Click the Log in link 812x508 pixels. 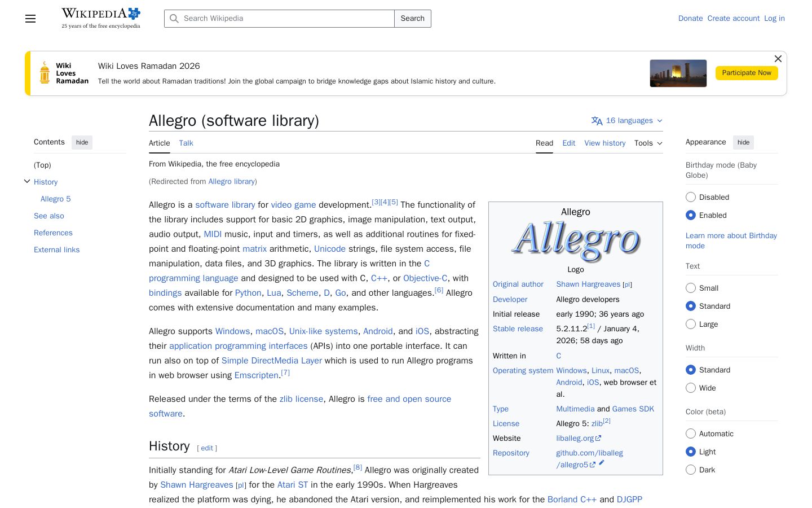coord(774,19)
